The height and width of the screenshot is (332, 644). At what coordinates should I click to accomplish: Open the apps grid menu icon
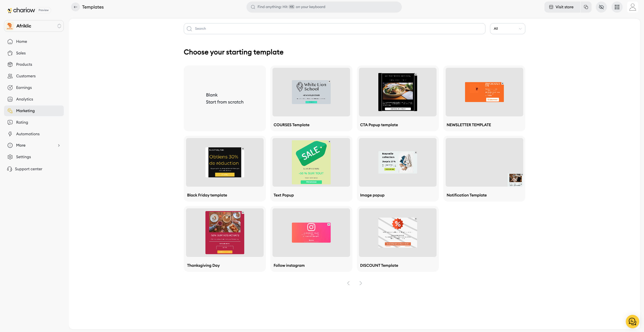point(617,7)
